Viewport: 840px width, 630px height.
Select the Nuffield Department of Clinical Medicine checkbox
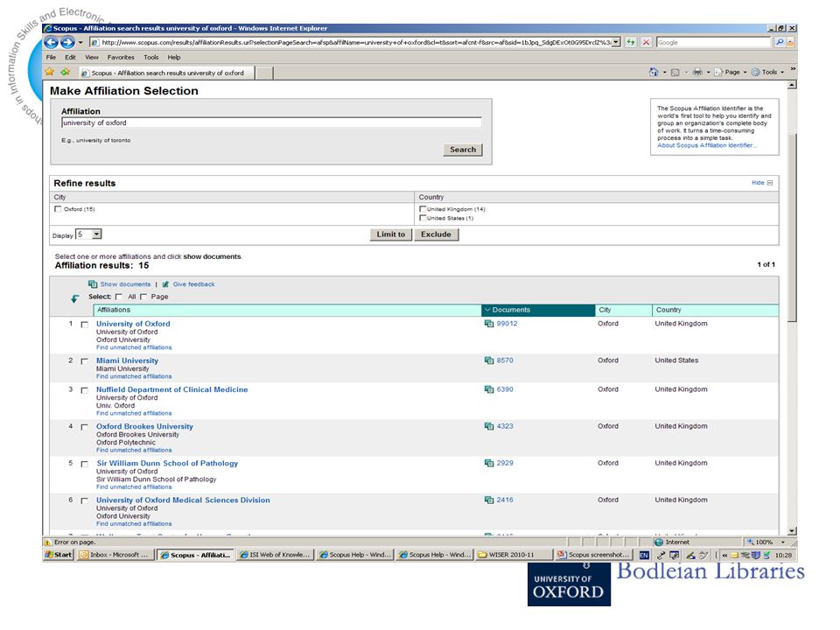[x=85, y=390]
